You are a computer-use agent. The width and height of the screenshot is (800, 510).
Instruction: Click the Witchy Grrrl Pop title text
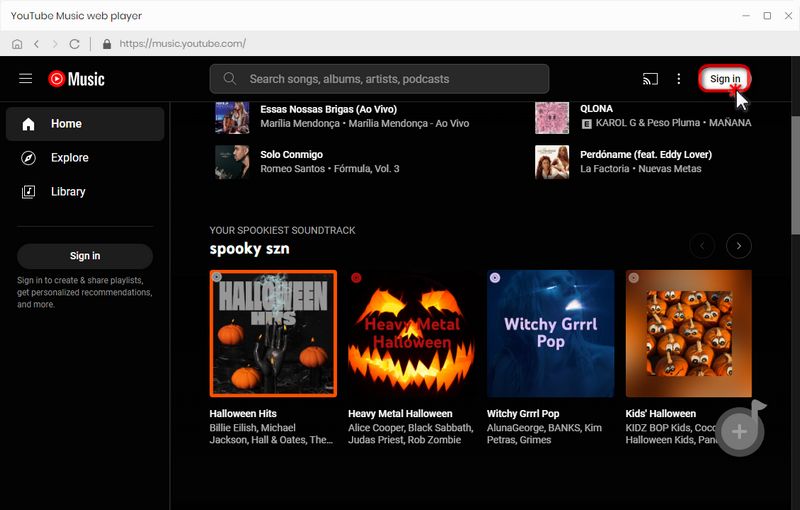tap(523, 414)
